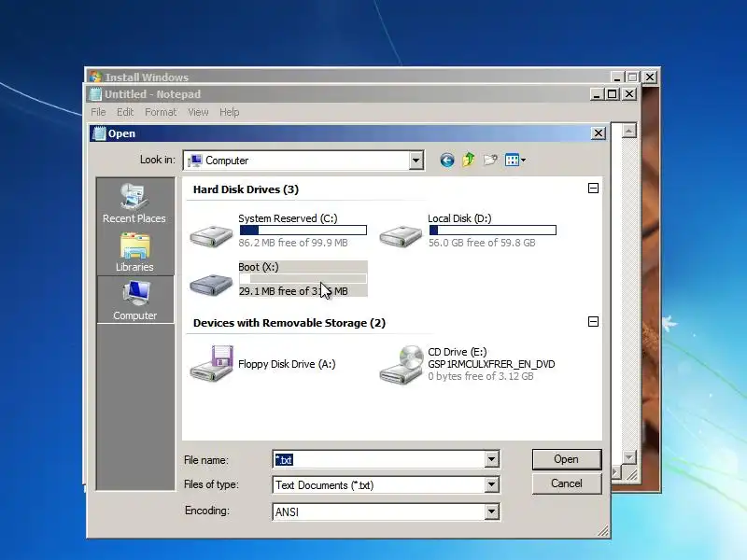Collapse the Hard Disk Drives group
The width and height of the screenshot is (747, 560).
[593, 189]
